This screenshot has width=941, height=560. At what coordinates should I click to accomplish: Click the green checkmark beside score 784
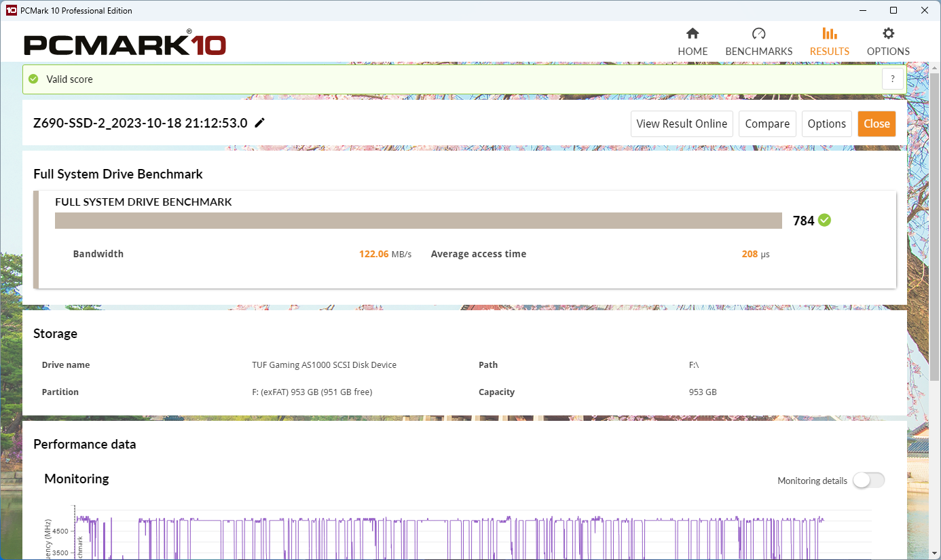[824, 220]
